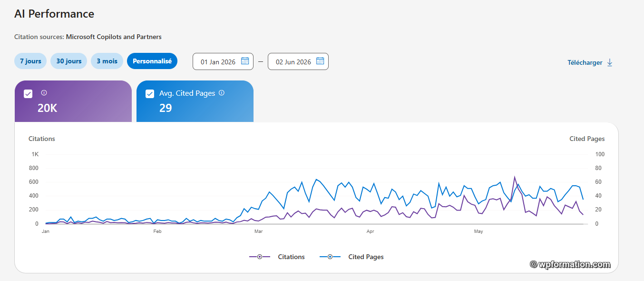Image resolution: width=644 pixels, height=281 pixels.
Task: Click the Feb label on the x-axis
Action: [x=157, y=231]
